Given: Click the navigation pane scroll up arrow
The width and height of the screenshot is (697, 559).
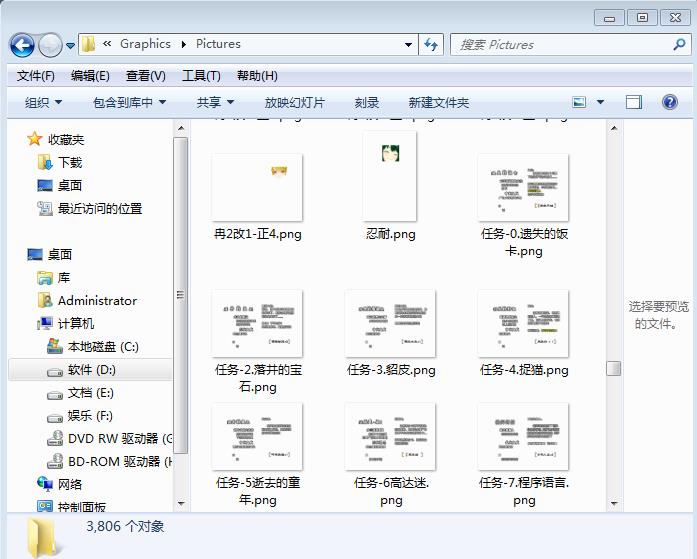Looking at the screenshot, I should (x=181, y=128).
